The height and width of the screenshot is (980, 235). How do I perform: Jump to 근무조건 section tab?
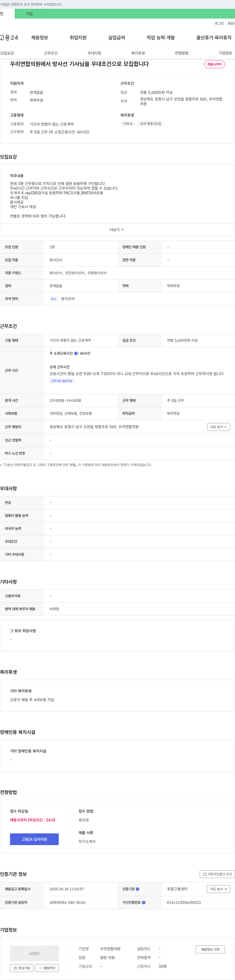[51, 53]
